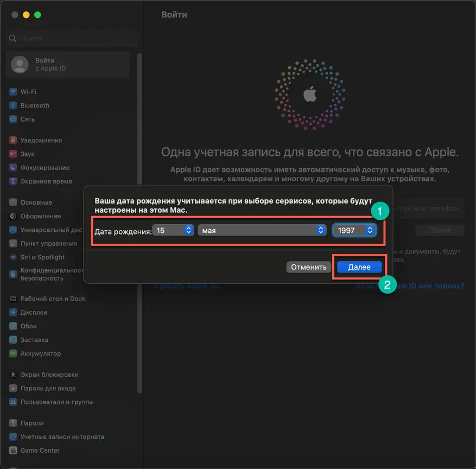Select the Уведомления bell icon

coord(13,140)
